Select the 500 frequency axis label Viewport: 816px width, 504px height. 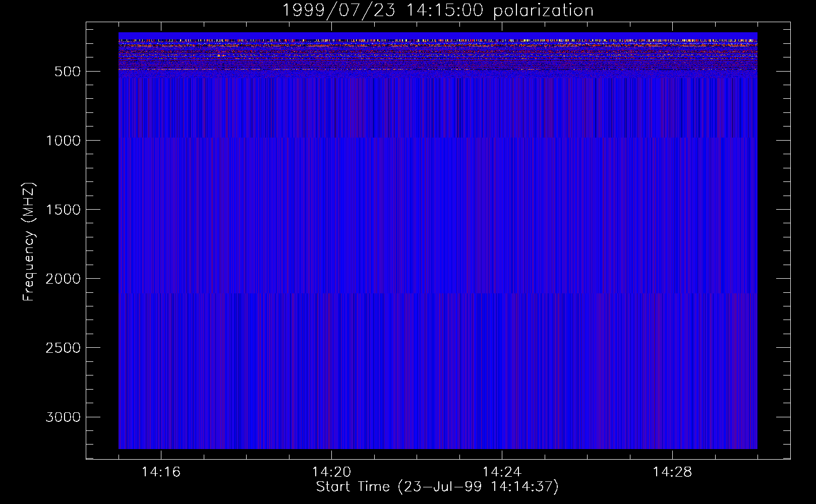click(x=68, y=72)
